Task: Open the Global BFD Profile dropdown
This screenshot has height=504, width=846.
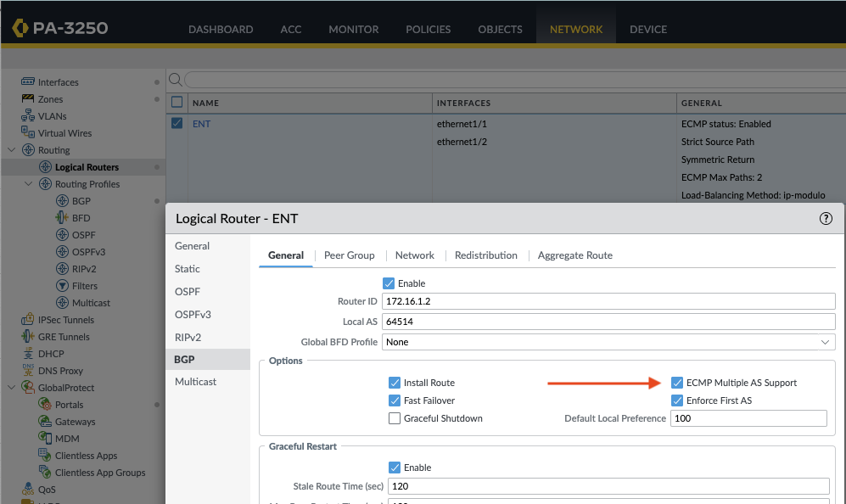Action: click(x=608, y=342)
